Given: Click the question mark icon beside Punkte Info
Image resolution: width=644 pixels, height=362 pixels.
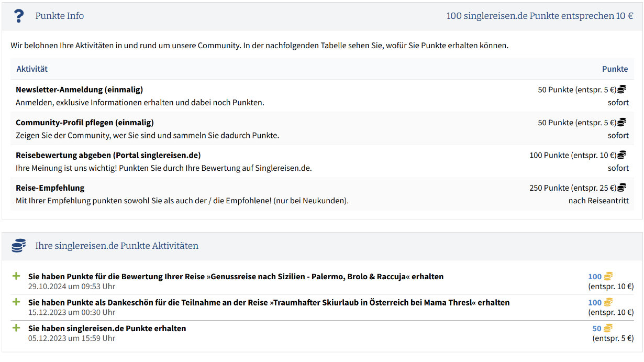Looking at the screenshot, I should pyautogui.click(x=19, y=16).
